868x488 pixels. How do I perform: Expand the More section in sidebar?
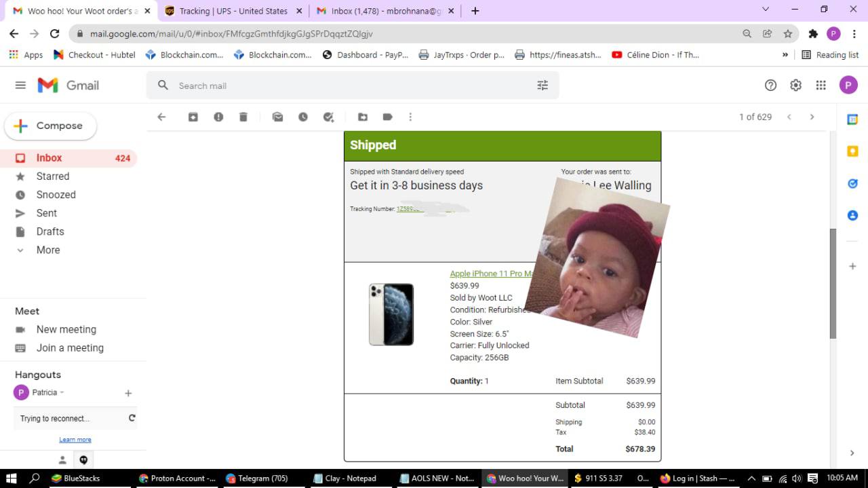47,250
